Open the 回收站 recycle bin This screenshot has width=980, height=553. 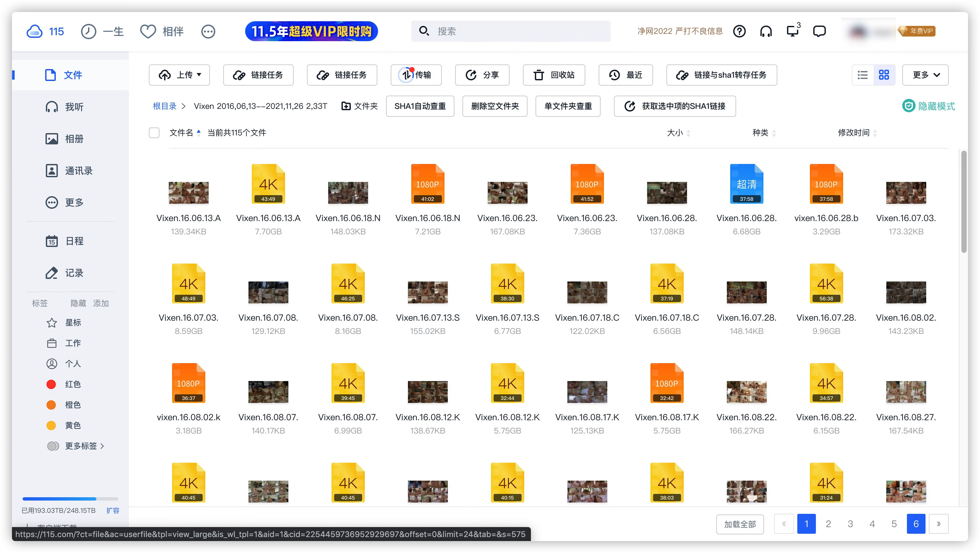554,75
